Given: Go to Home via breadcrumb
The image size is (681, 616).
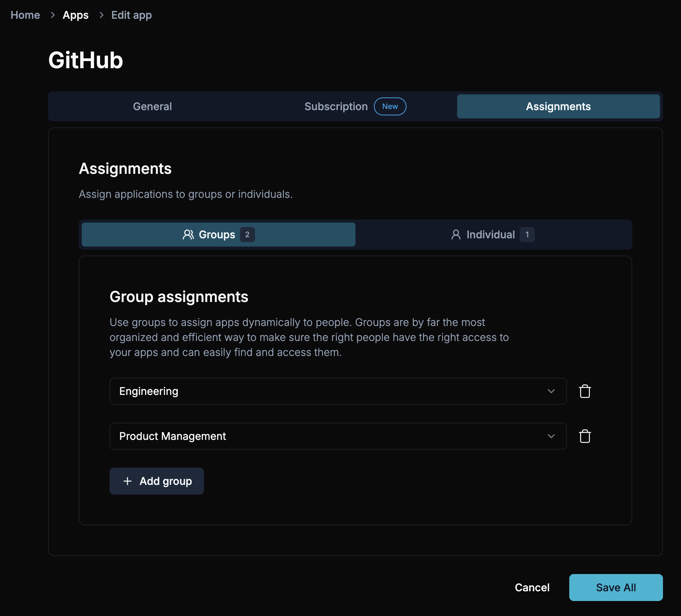Looking at the screenshot, I should [25, 15].
